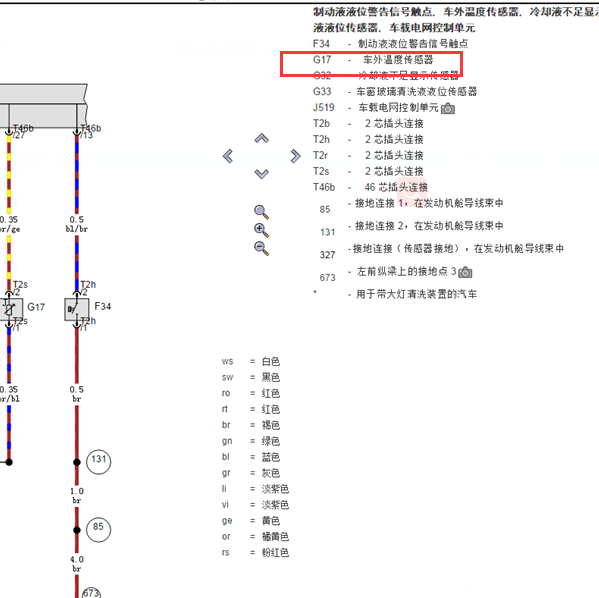Click the 4.0 br wire label
This screenshot has height=598, width=599.
click(x=76, y=564)
